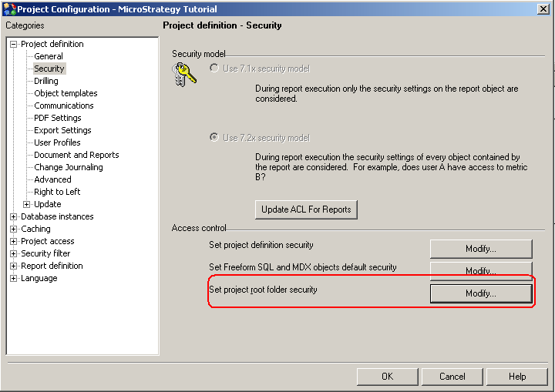
Task: Modify project root folder security
Action: pos(481,293)
